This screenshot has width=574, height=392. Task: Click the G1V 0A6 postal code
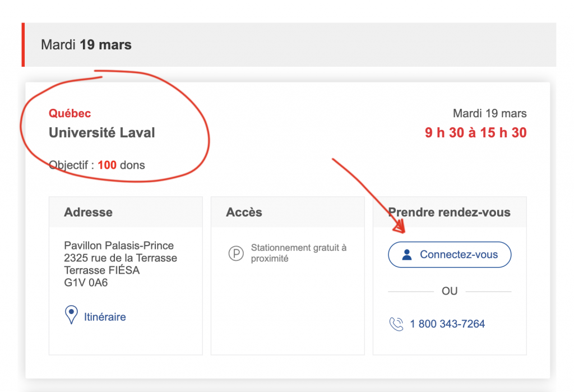pyautogui.click(x=86, y=283)
